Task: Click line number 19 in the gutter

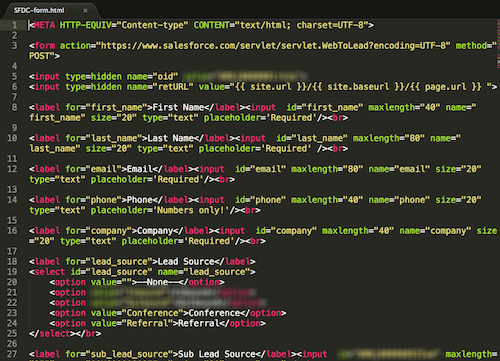Action: 12,272
